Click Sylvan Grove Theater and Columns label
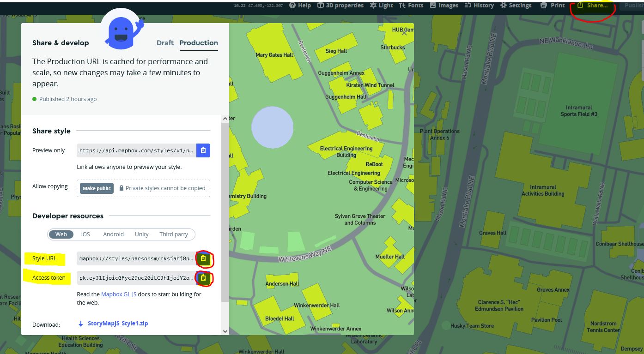Screen dimensions: 644x354 tap(360, 219)
